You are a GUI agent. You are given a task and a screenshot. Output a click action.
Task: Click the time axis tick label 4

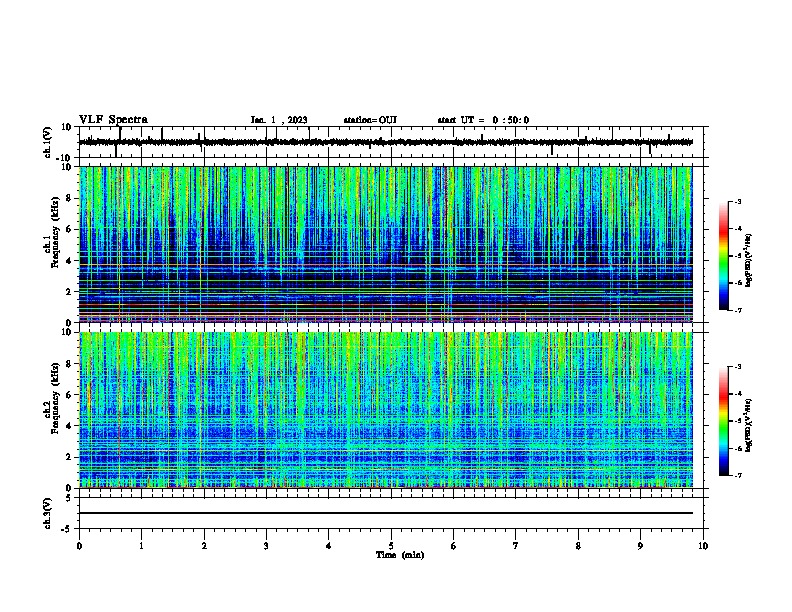328,546
